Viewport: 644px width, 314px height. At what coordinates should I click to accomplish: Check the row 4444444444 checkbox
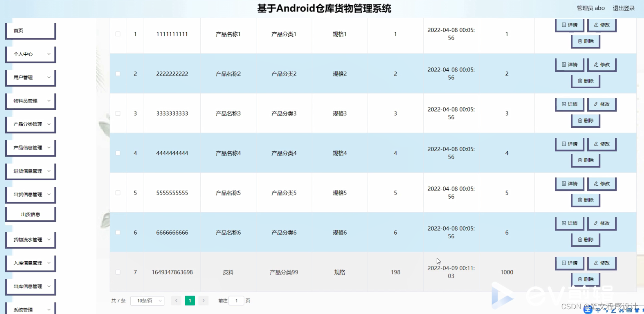[118, 153]
